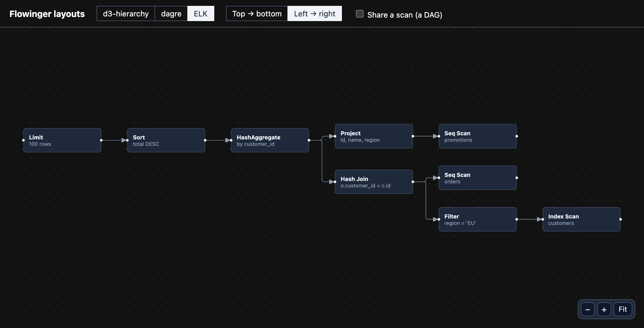
Task: Select the Hash Join node
Action: pyautogui.click(x=374, y=182)
